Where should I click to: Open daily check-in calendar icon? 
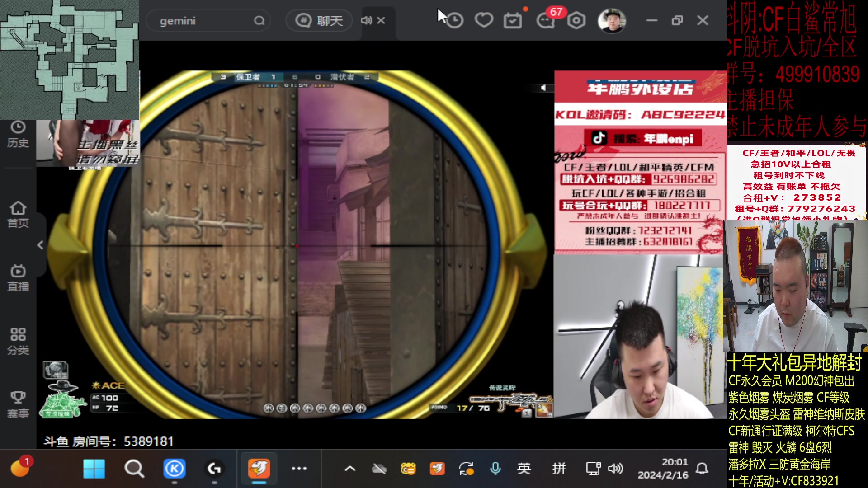pos(513,21)
